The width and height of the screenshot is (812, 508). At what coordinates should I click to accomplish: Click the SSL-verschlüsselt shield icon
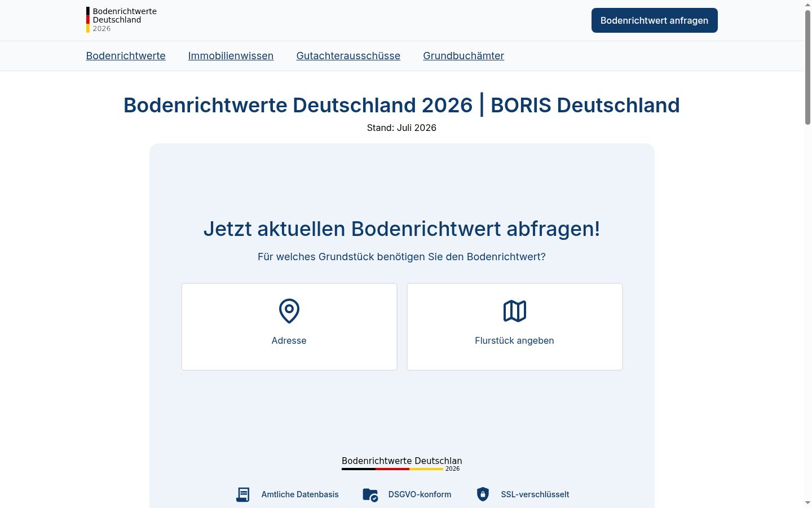tap(483, 494)
